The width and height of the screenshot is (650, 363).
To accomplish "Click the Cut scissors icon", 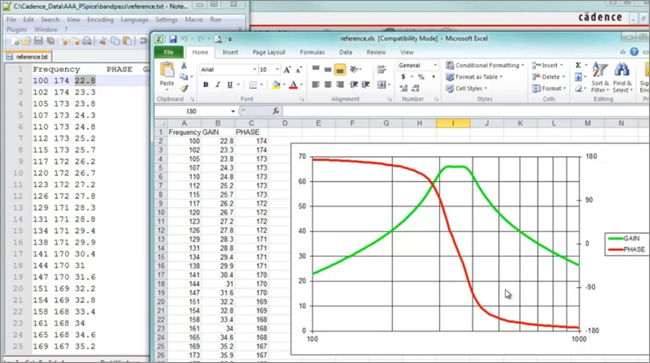I will (184, 66).
